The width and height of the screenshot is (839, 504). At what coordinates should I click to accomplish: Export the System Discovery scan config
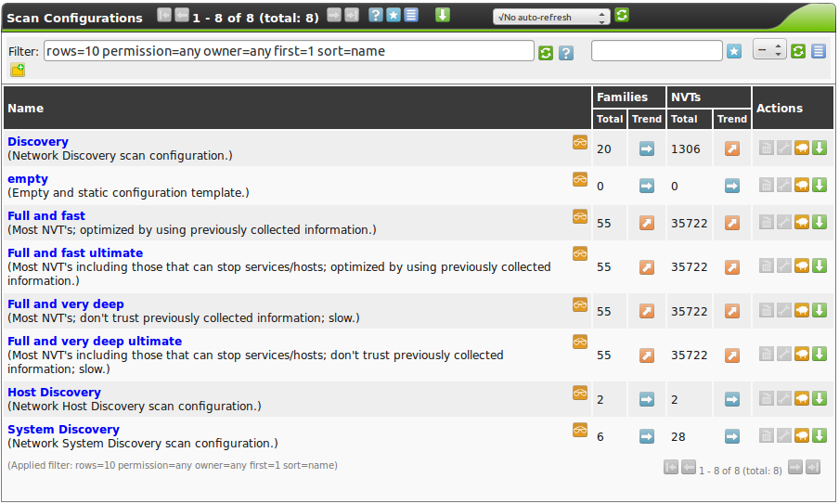point(820,436)
